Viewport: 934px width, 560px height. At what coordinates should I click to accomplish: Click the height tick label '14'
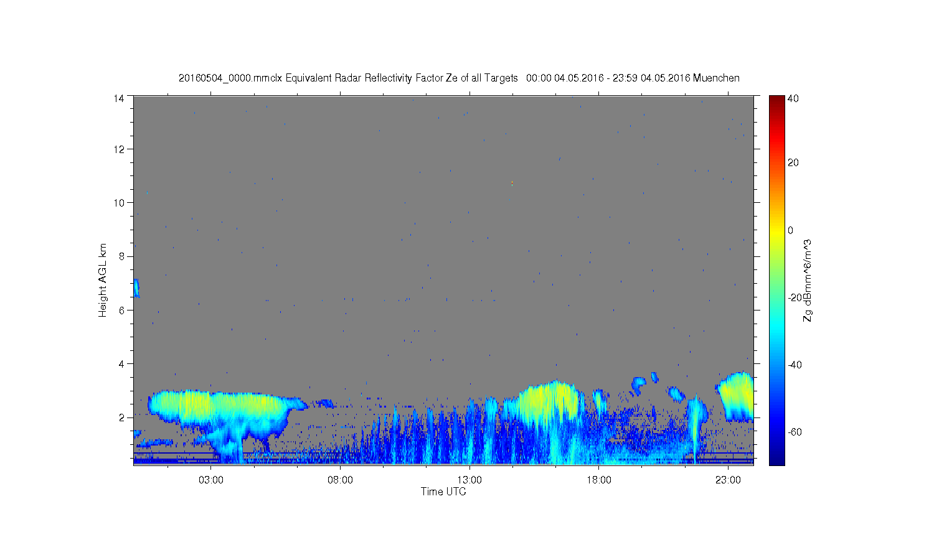pyautogui.click(x=119, y=98)
